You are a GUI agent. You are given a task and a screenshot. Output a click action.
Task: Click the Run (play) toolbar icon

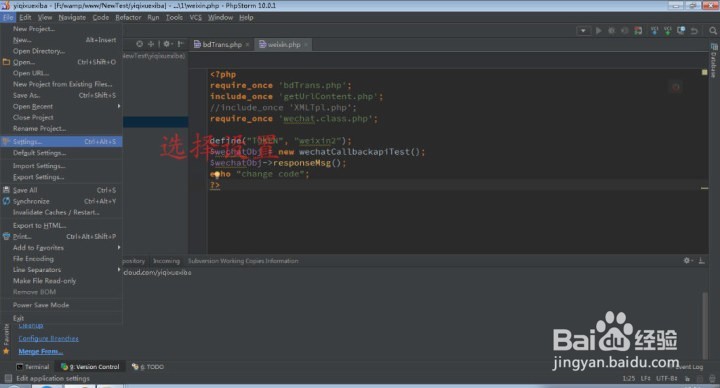[x=598, y=31]
